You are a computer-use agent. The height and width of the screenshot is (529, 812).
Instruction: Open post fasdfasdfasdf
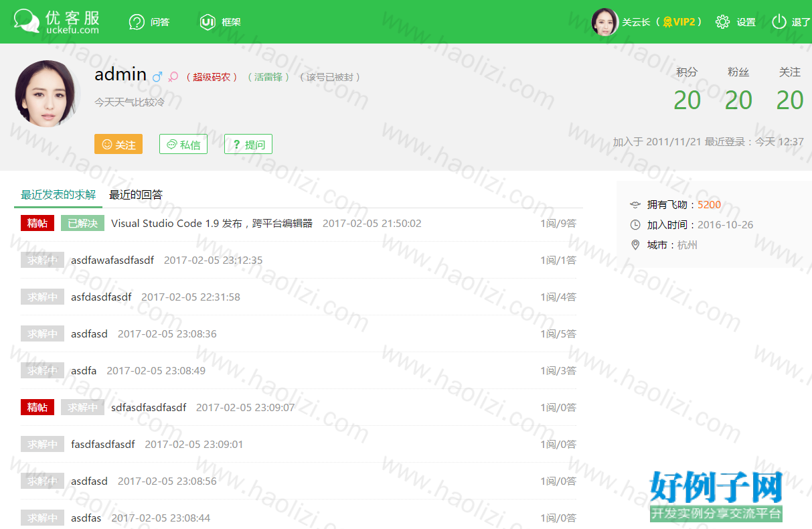pyautogui.click(x=103, y=444)
